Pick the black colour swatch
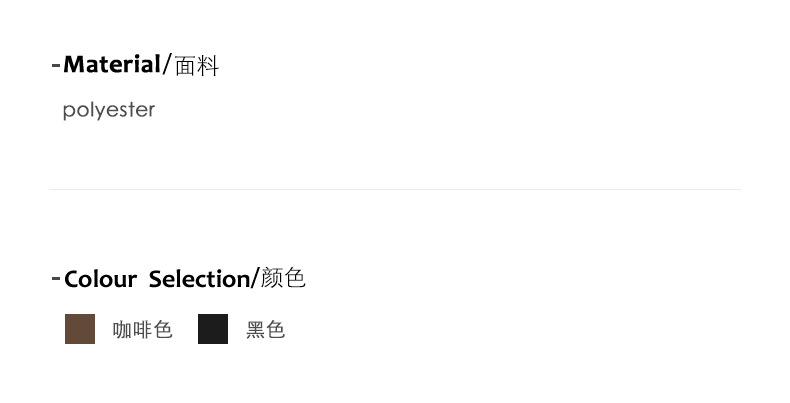Image resolution: width=790 pixels, height=403 pixels. [x=213, y=329]
